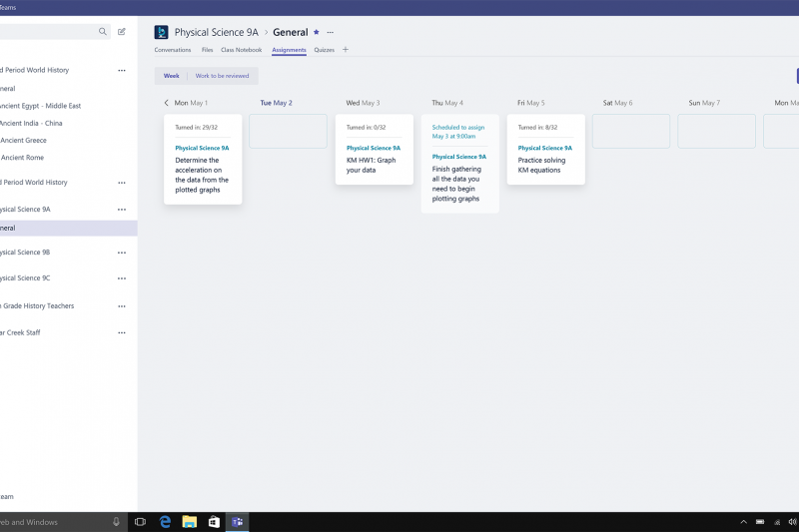Open the Ancient Rome channel
The height and width of the screenshot is (532, 799).
22,158
